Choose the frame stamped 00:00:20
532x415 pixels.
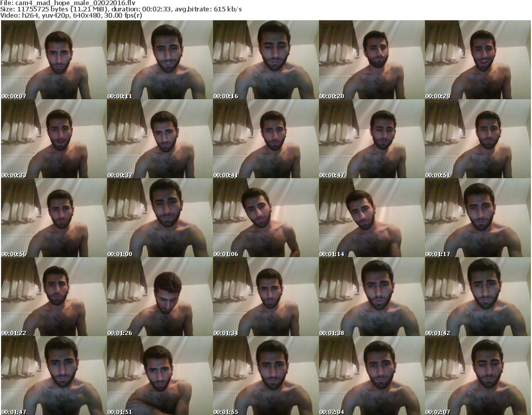(371, 60)
